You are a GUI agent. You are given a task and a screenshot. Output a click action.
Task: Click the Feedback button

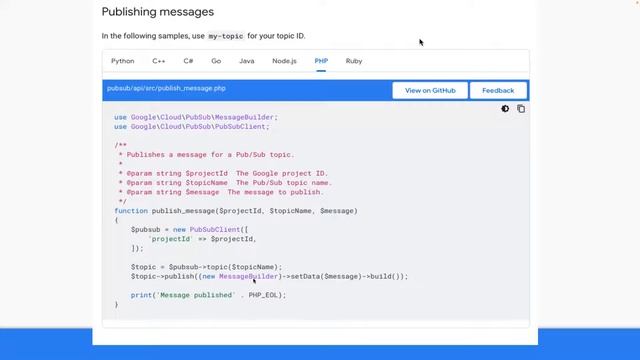(x=498, y=90)
